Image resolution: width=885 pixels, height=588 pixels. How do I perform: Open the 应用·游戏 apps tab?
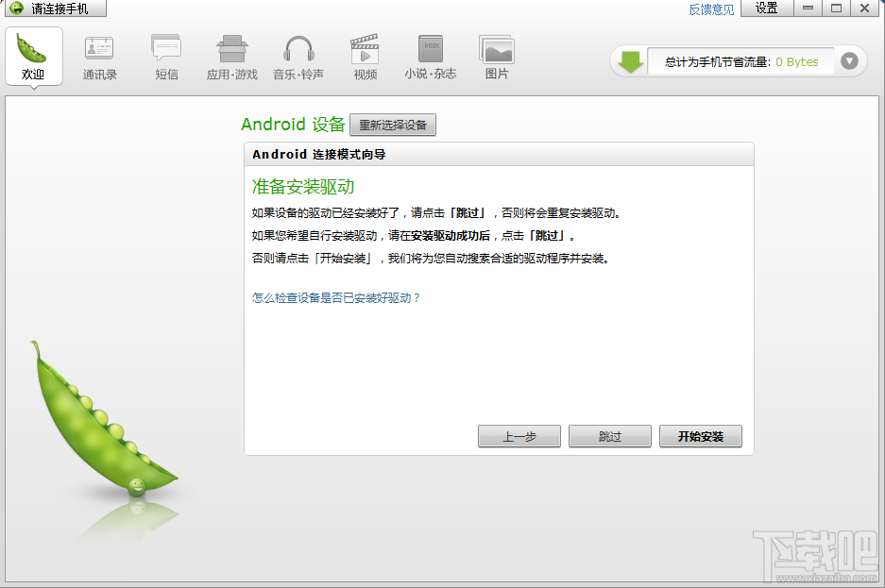(232, 57)
